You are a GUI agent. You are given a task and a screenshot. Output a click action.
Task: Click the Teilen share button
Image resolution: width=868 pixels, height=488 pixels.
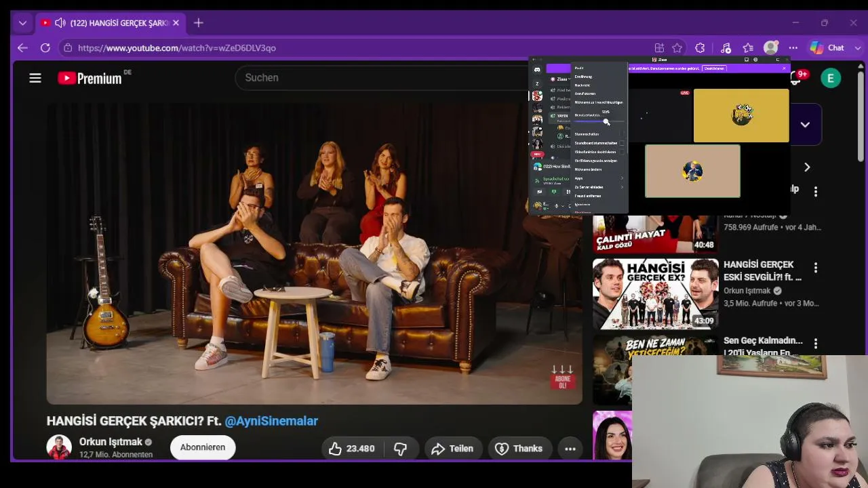coord(452,449)
